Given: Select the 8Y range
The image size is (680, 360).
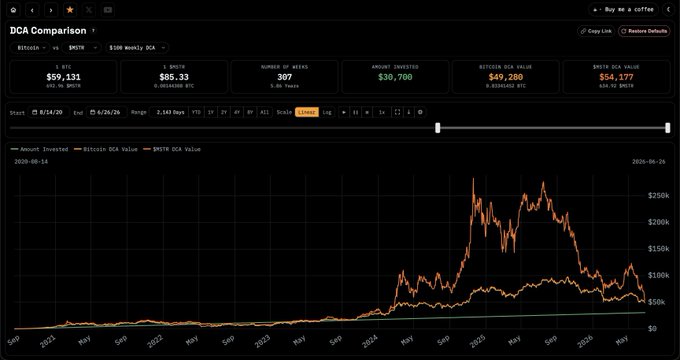Looking at the screenshot, I should [x=250, y=112].
